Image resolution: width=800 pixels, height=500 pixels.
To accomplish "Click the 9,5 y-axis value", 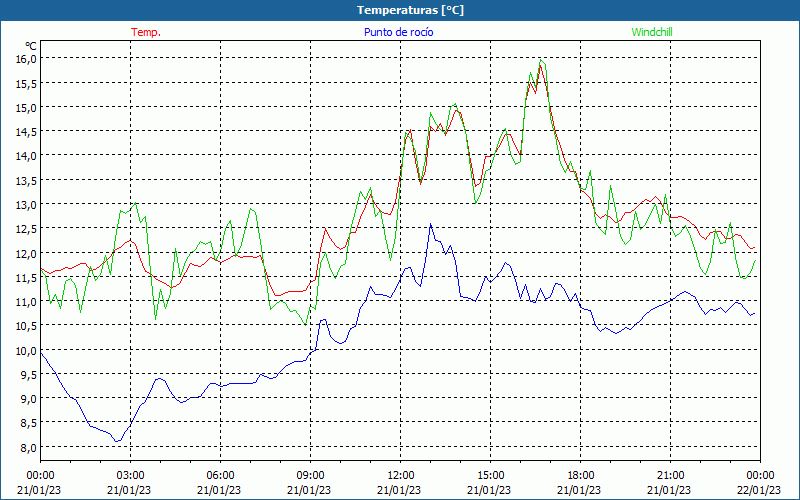I will (30, 374).
